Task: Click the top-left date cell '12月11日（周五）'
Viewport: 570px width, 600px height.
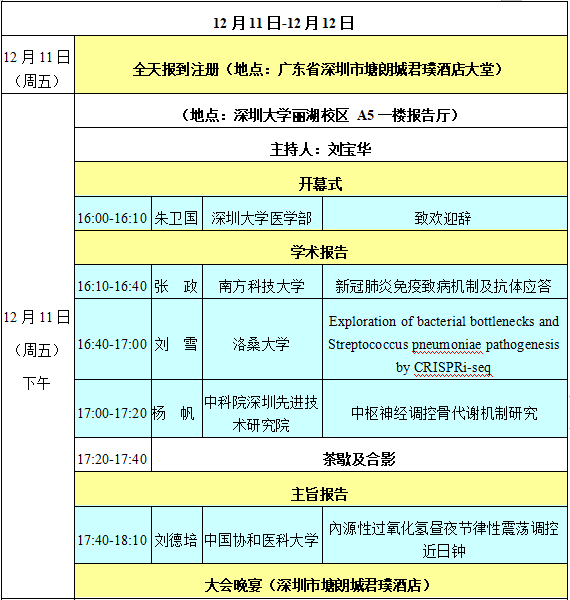Action: coord(37,65)
